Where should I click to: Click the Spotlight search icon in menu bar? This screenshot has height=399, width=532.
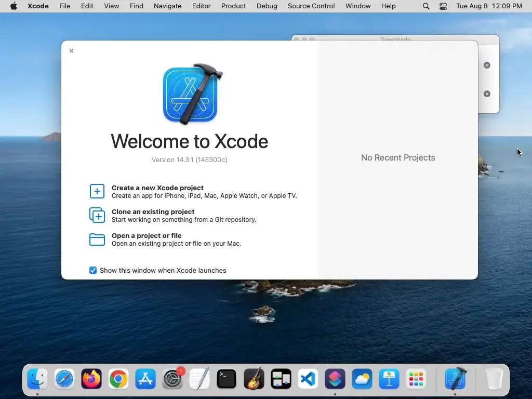click(426, 6)
